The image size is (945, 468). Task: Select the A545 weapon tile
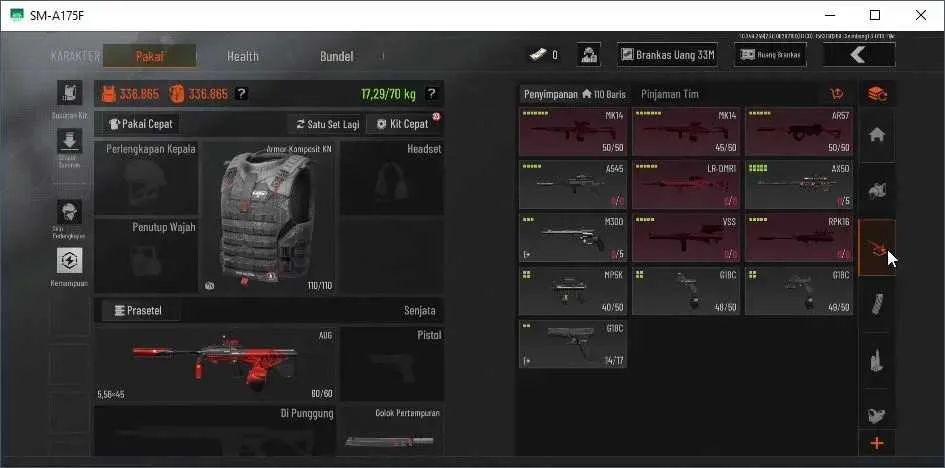pyautogui.click(x=573, y=185)
